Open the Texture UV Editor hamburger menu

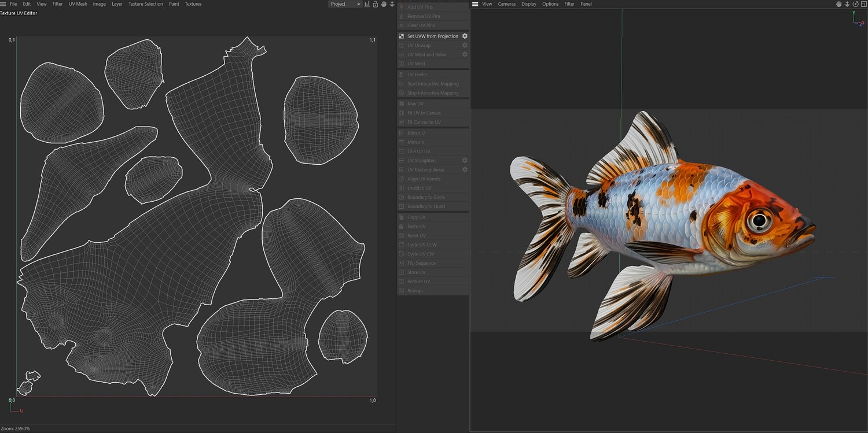click(3, 4)
